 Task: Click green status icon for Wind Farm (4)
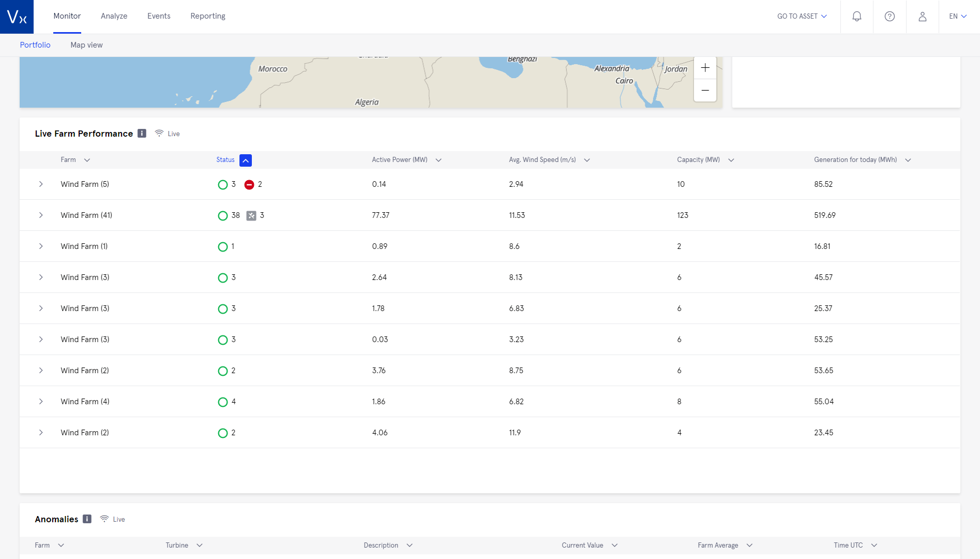(x=223, y=402)
